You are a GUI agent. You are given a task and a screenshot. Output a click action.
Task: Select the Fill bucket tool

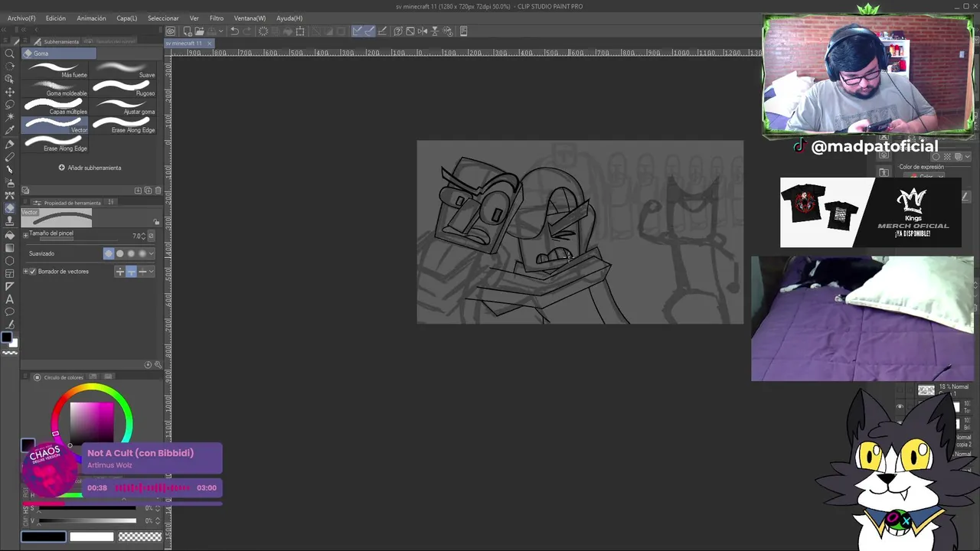[x=10, y=235]
